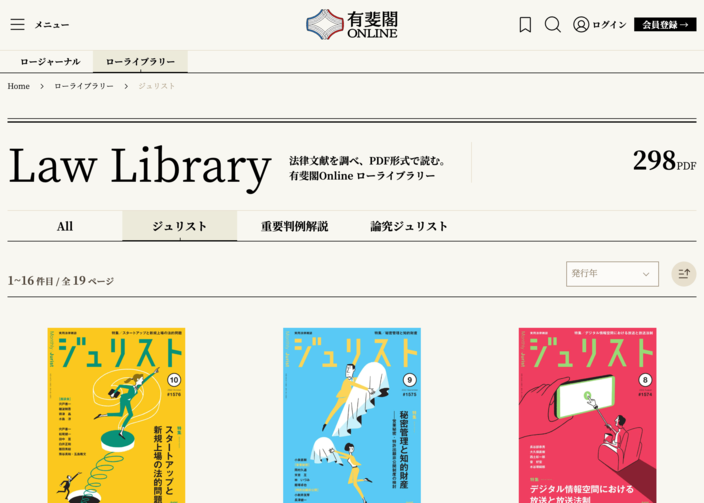Screen dimensions: 704x503
Task: Click 1~16 件目 / 全 19 ページ text
Action: (x=61, y=281)
